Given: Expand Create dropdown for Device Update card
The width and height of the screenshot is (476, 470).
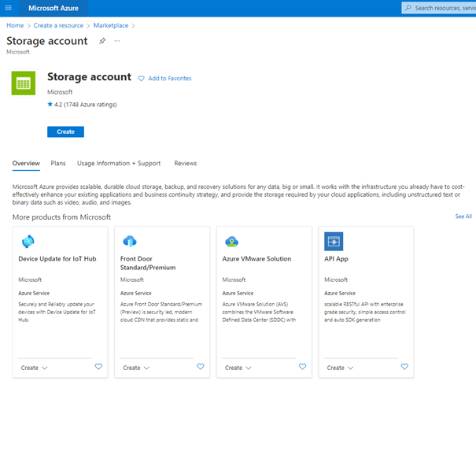Looking at the screenshot, I should (35, 368).
